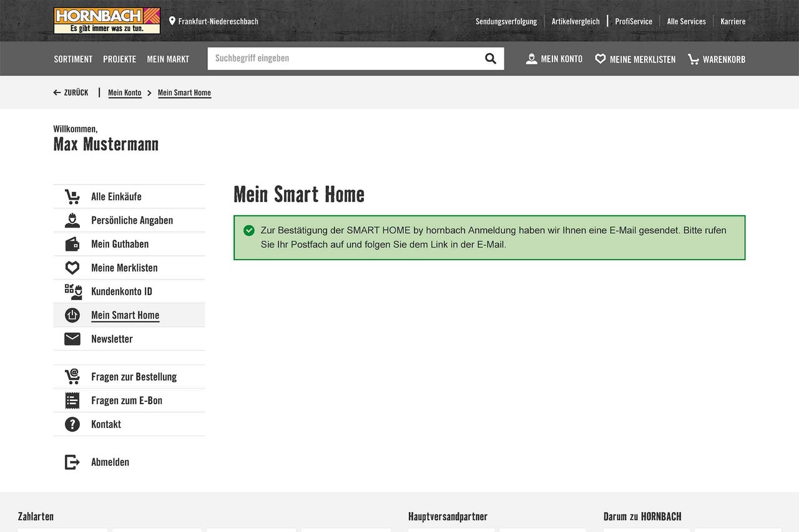
Task: Click the Meine Merklisten heart icon in header
Action: tap(600, 59)
